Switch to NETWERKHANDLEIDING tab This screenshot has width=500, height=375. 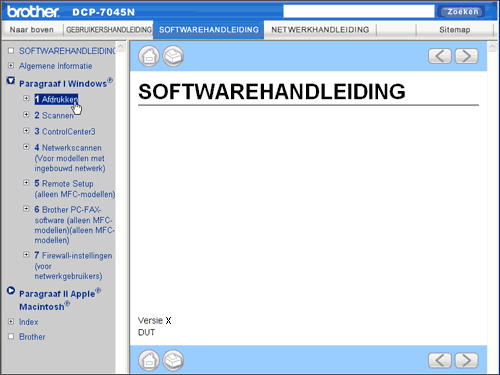(x=320, y=30)
